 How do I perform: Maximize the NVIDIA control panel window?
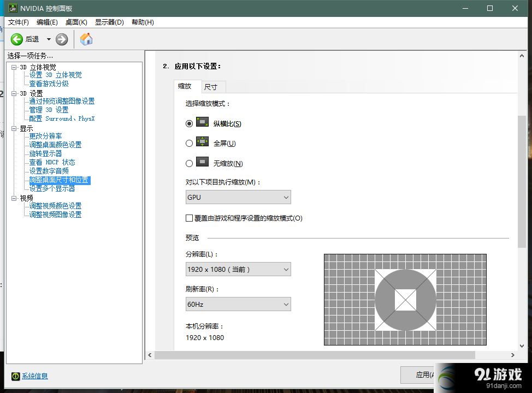[x=490, y=8]
